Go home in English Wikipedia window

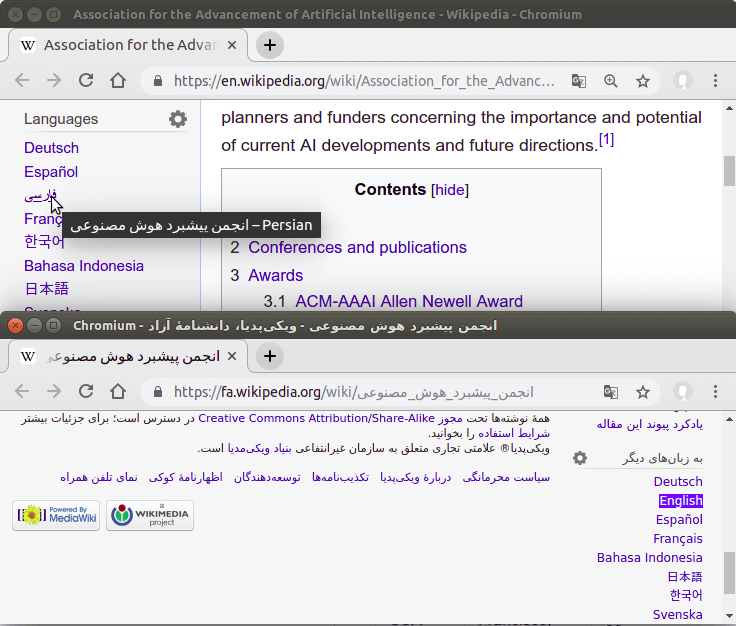click(118, 81)
